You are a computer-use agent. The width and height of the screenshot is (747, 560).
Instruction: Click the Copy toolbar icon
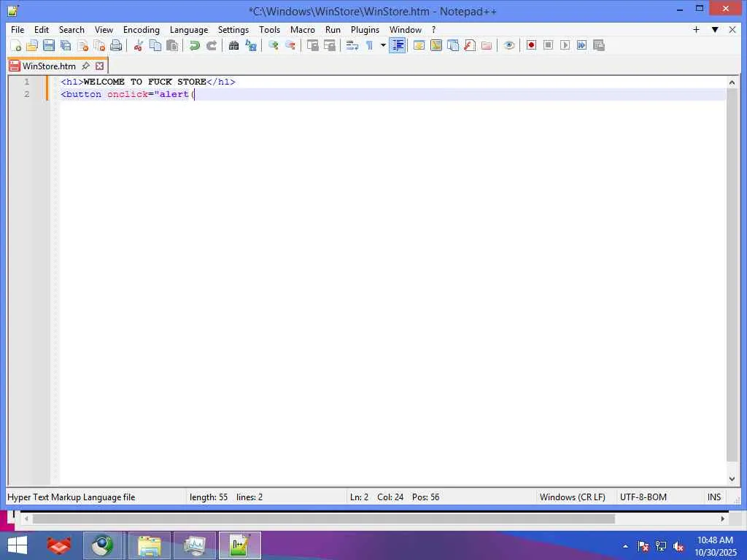[155, 46]
